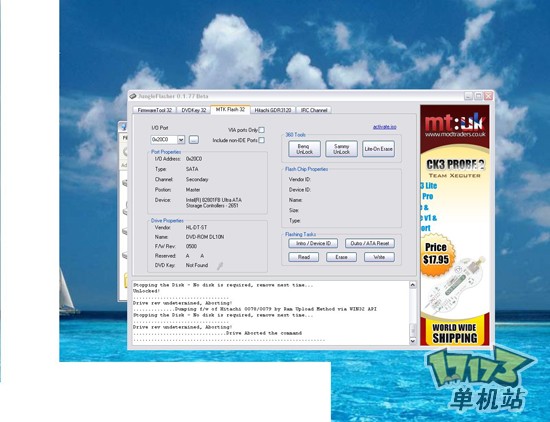Follow the activate.iso link
The image size is (550, 422).
(x=384, y=127)
